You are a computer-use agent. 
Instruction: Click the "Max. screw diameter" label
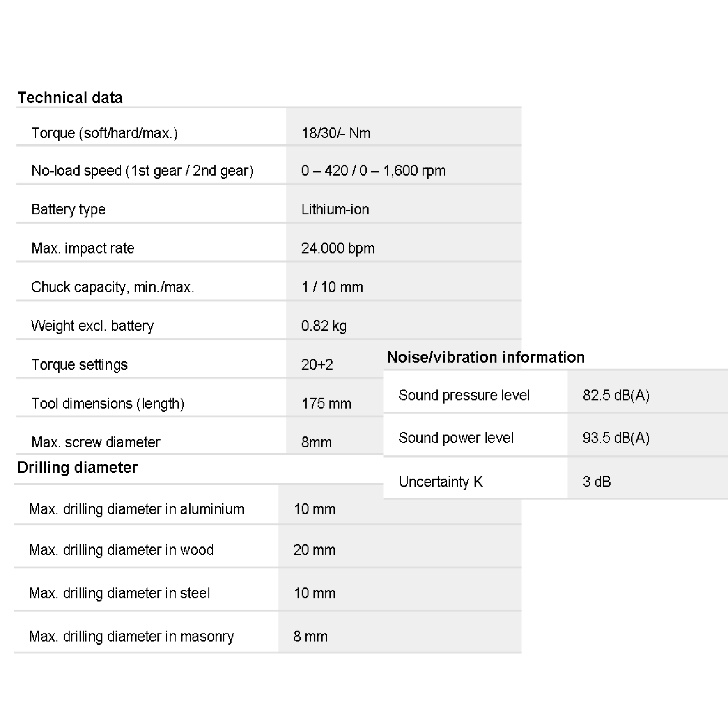[x=96, y=442]
